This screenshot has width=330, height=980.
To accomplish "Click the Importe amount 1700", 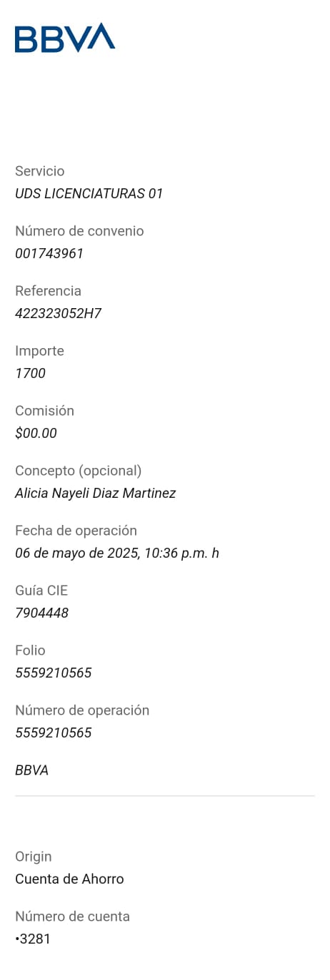I will pyautogui.click(x=30, y=373).
